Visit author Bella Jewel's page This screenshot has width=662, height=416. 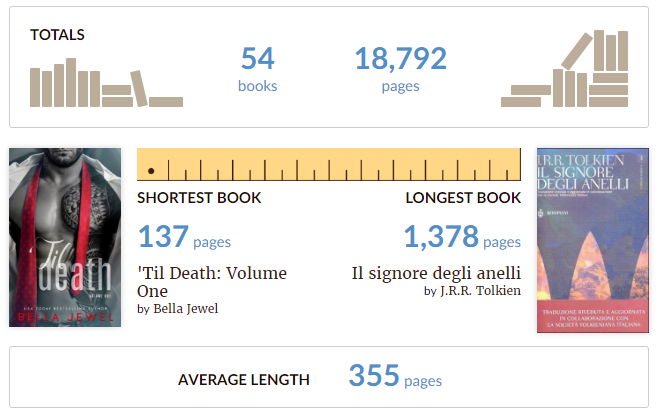(x=185, y=308)
